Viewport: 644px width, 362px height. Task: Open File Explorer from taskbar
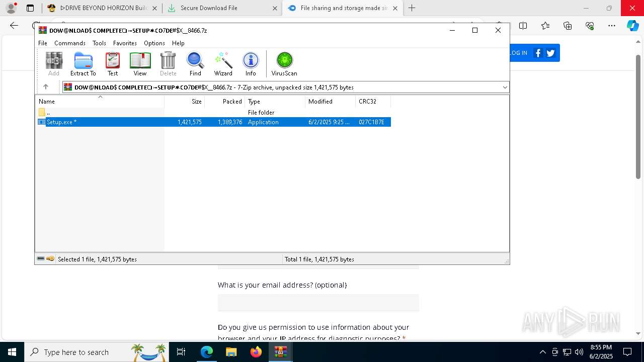(231, 352)
